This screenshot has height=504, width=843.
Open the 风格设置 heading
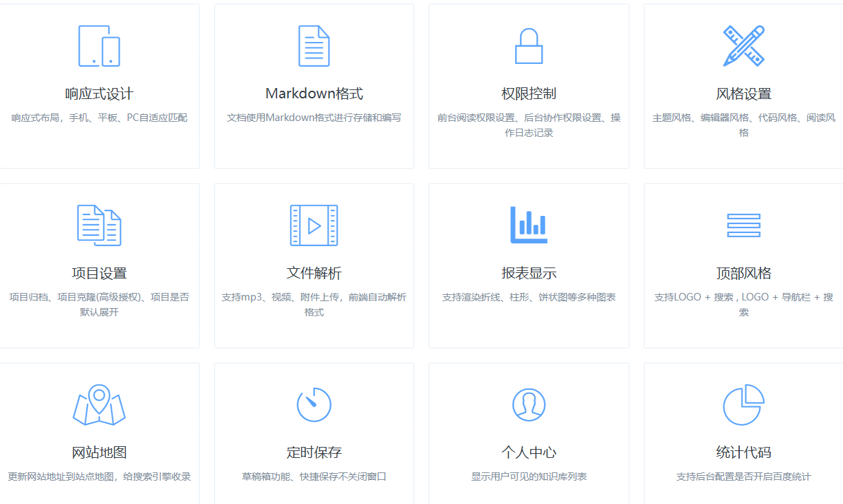pos(743,94)
